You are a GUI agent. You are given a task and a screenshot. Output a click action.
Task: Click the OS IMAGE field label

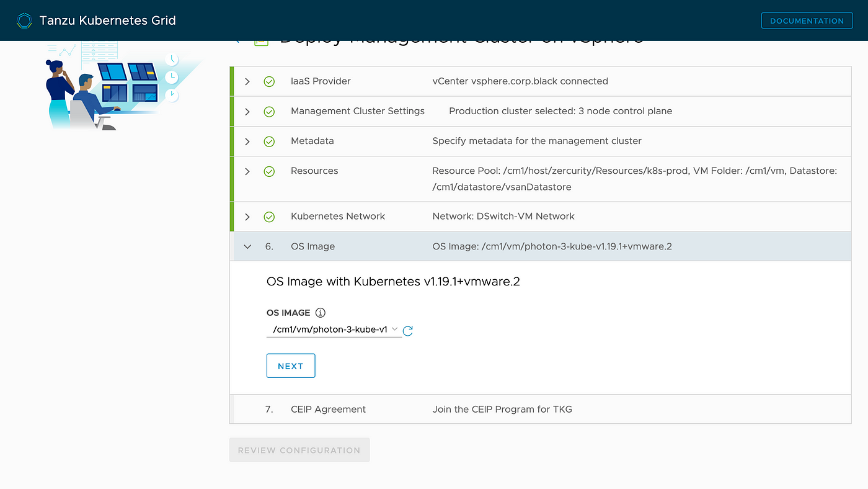(x=288, y=313)
